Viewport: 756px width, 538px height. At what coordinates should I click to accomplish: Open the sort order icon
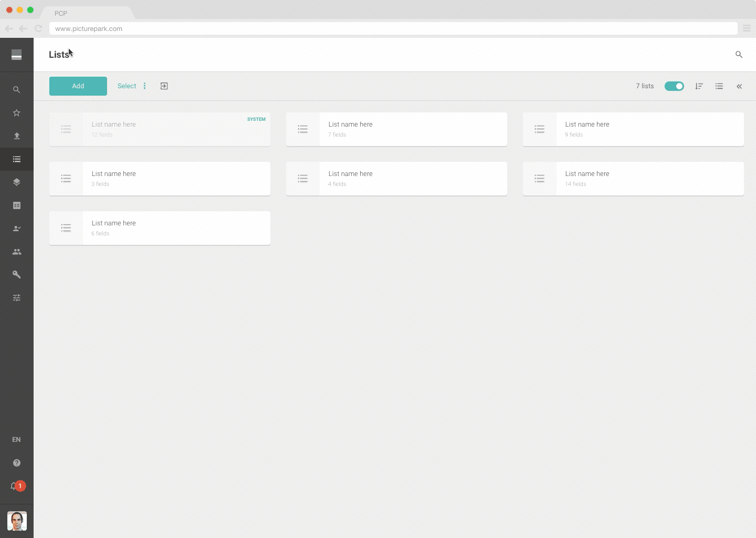(699, 86)
